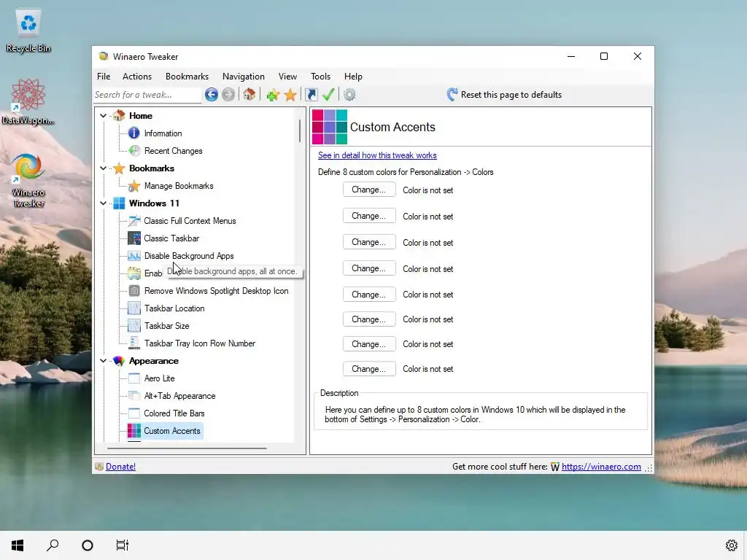The width and height of the screenshot is (747, 560).
Task: Click the sixth Change... color button
Action: pyautogui.click(x=369, y=319)
